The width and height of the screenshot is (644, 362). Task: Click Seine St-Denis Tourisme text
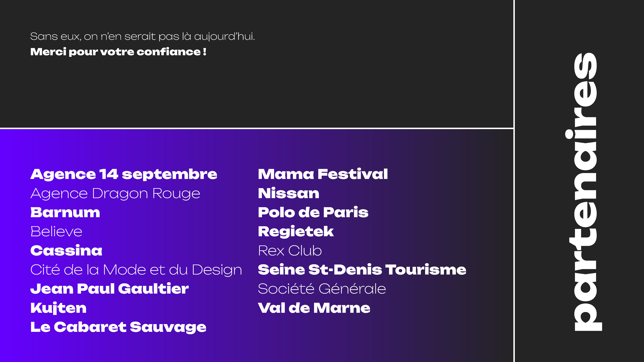tap(362, 270)
